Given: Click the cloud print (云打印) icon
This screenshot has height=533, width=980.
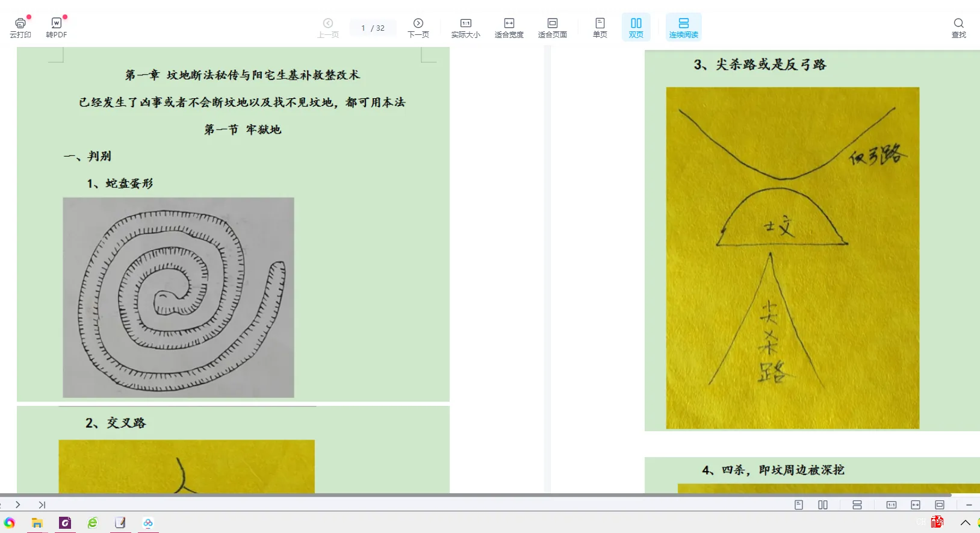Looking at the screenshot, I should [x=20, y=27].
